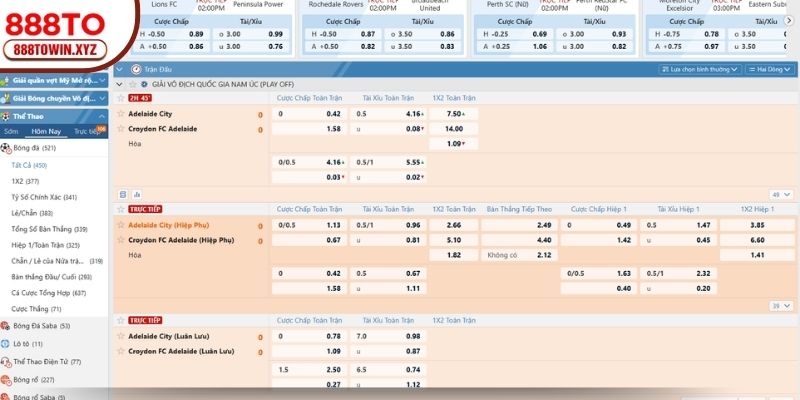Image resolution: width=800 pixels, height=400 pixels.
Task: Click the trophy icon for Giải Bóng chuyền
Action: 5,98
